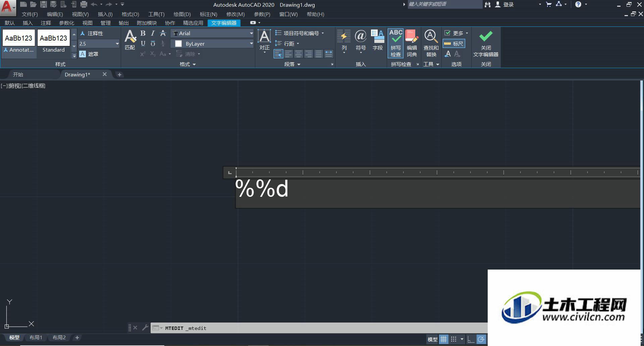The width and height of the screenshot is (644, 346).
Task: Click the left align paragraph icon
Action: tap(288, 54)
